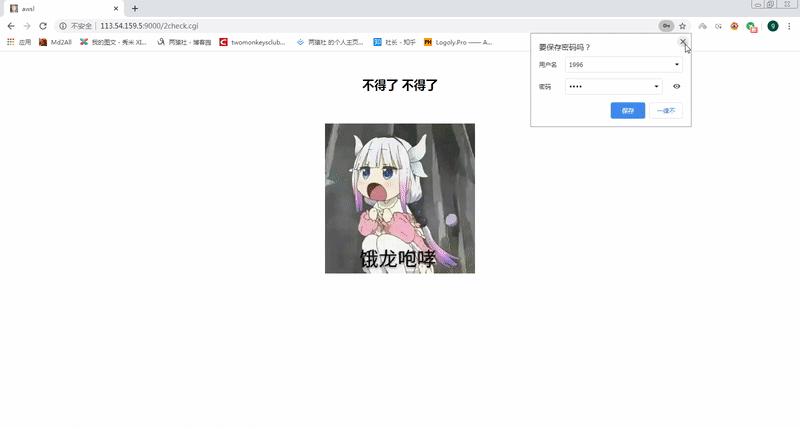
Task: Reload the current page
Action: [x=43, y=26]
